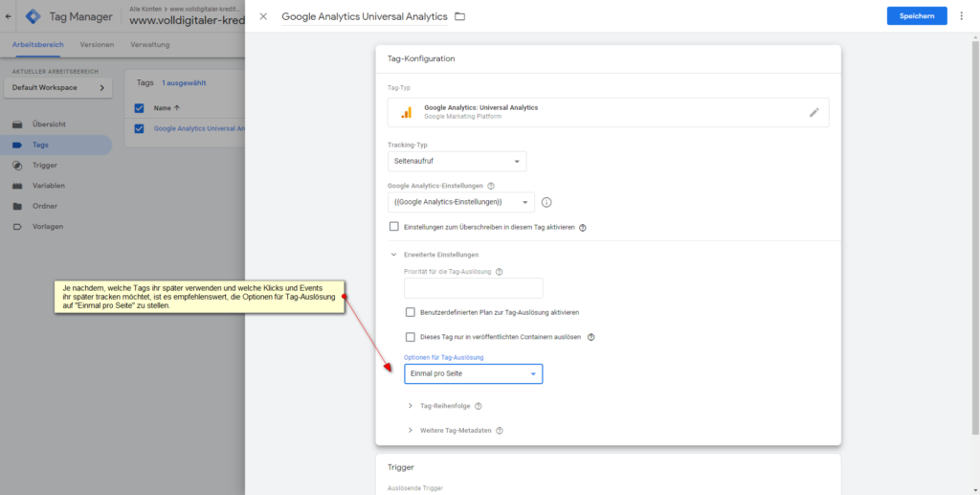The width and height of the screenshot is (980, 495).
Task: Click the help icon beside Tag-Reihenfolge
Action: point(479,406)
